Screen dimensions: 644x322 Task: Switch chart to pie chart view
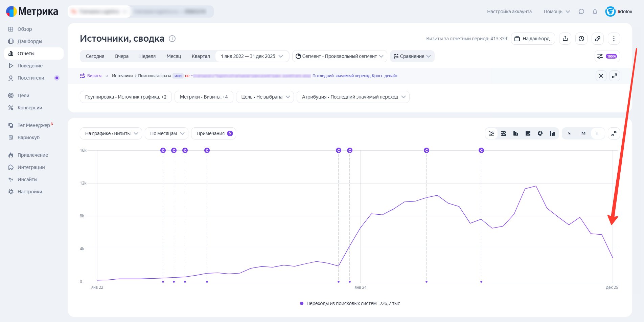pos(540,133)
